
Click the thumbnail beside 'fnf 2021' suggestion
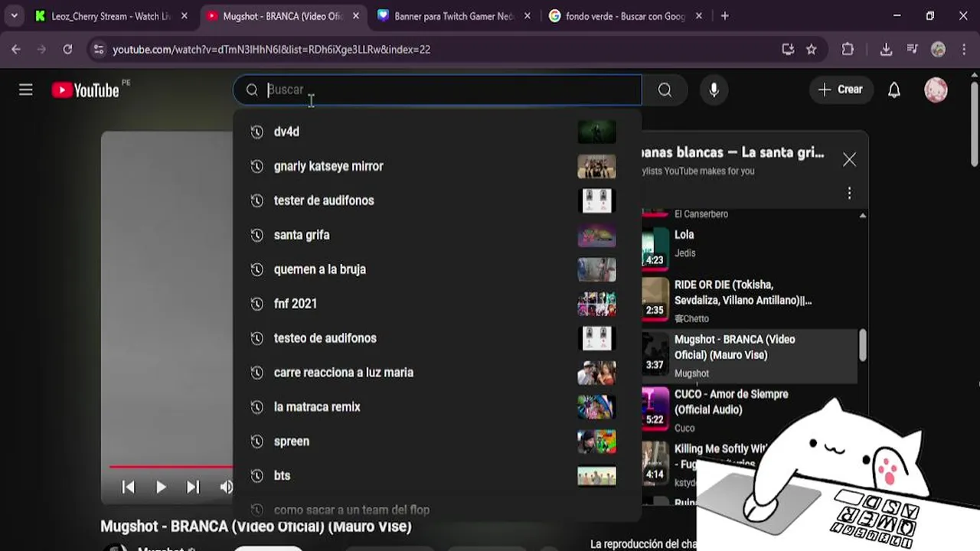[x=596, y=304]
